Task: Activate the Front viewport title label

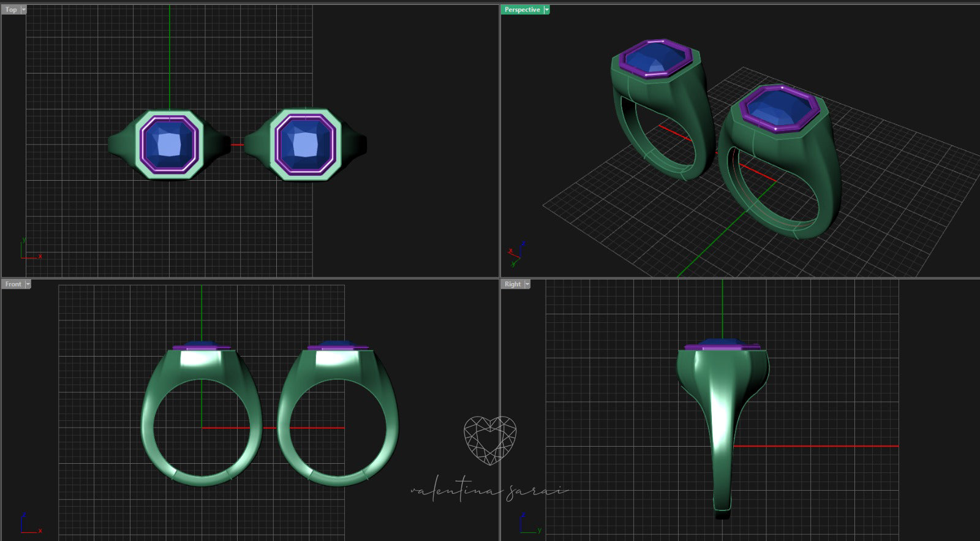Action: coord(13,284)
